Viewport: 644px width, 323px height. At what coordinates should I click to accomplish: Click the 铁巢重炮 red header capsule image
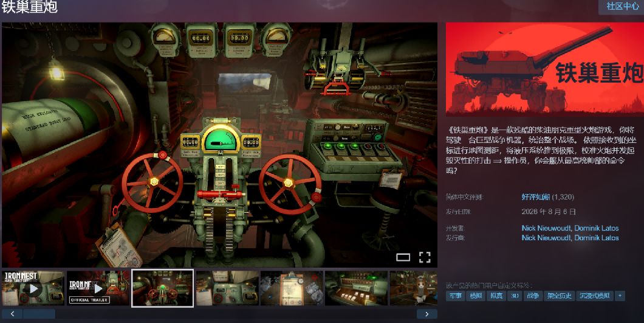coord(545,69)
